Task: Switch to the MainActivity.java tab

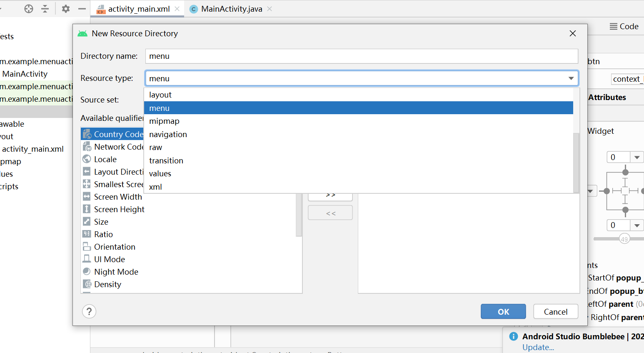Action: point(230,8)
